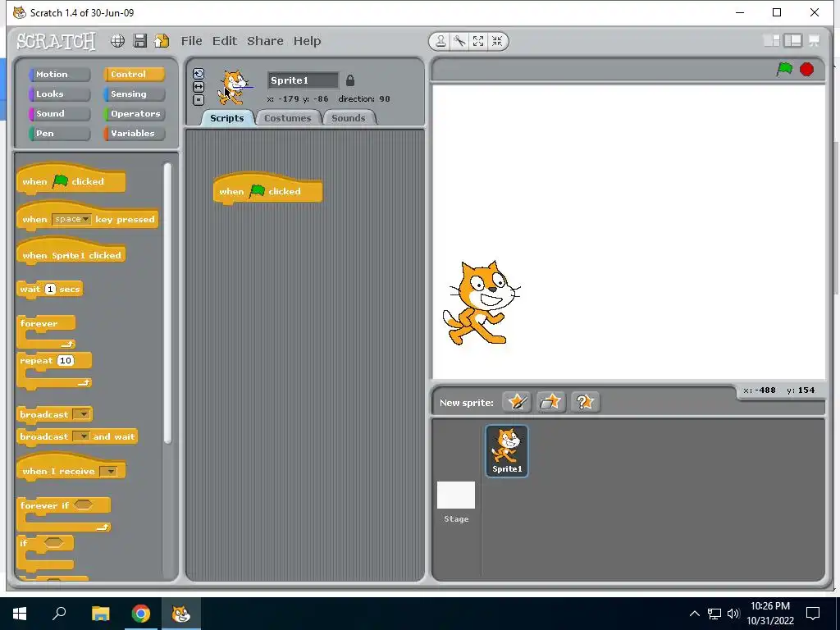Switch to full stage view mode
Screen dimensions: 840x630
click(793, 41)
